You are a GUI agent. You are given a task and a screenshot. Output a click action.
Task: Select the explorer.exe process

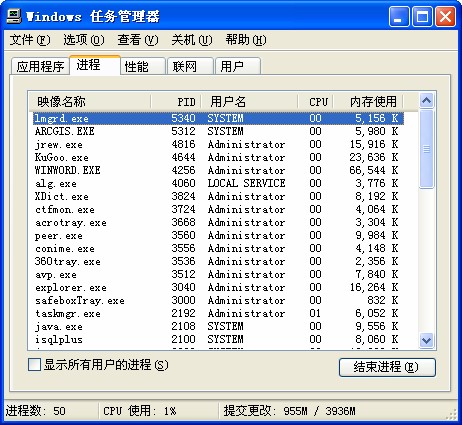point(218,287)
